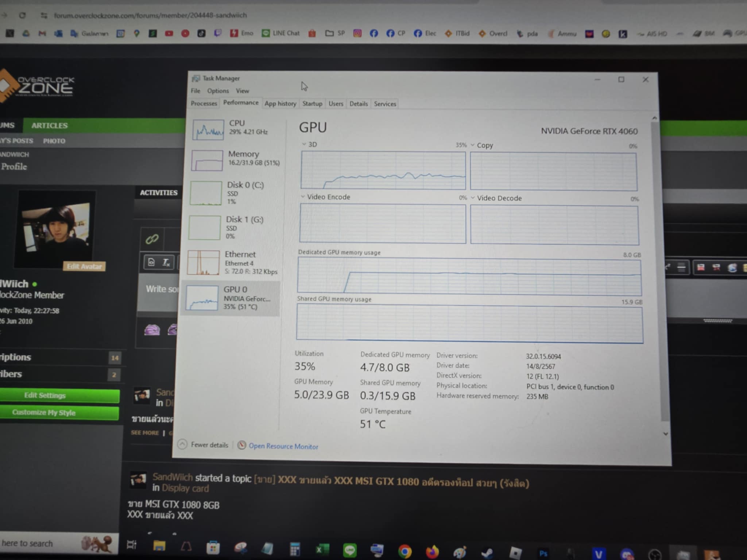Screen dimensions: 747x560
Task: Switch to the Processes tab
Action: pyautogui.click(x=204, y=104)
